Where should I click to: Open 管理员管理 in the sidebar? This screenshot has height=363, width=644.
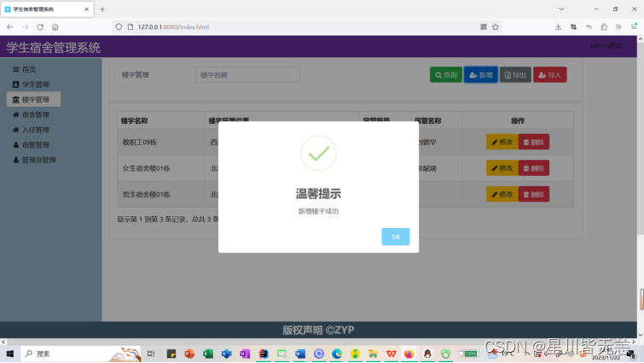pos(34,160)
